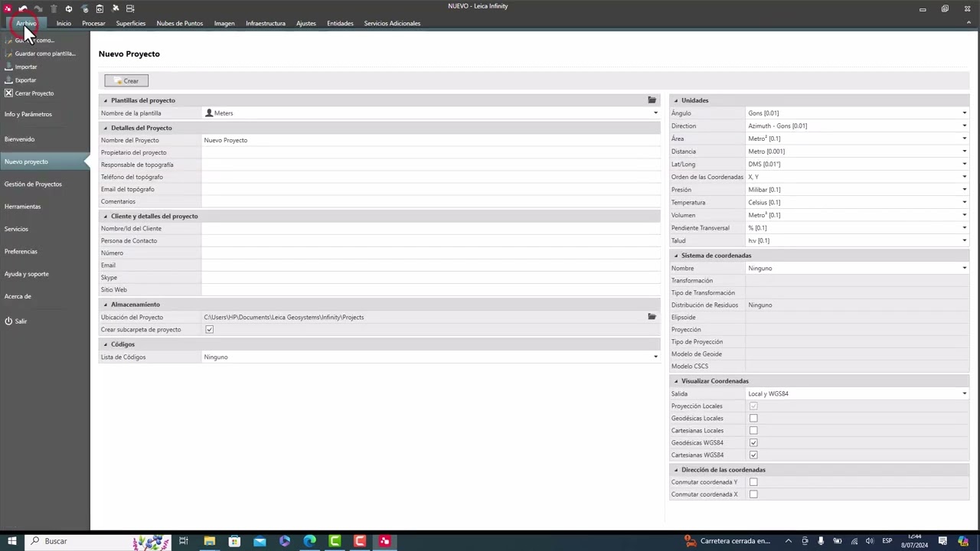980x551 pixels.
Task: Enable Conmutar coordenada X checkbox
Action: pyautogui.click(x=753, y=494)
